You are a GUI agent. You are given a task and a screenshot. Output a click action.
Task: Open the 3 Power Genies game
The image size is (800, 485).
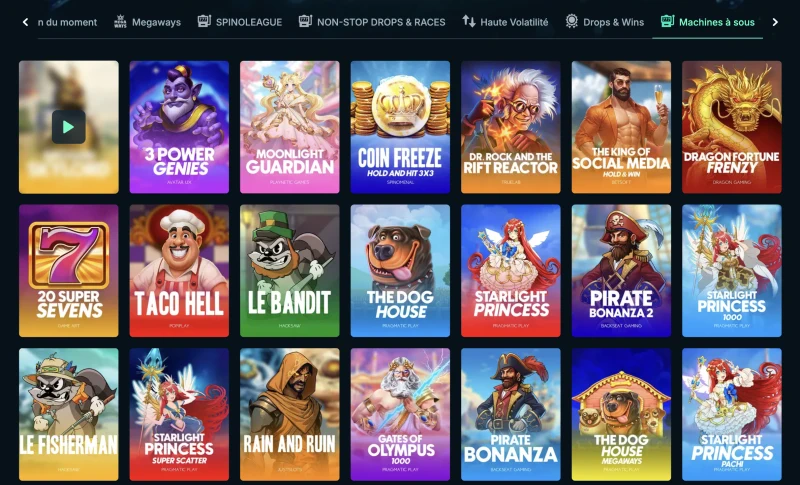tap(179, 127)
